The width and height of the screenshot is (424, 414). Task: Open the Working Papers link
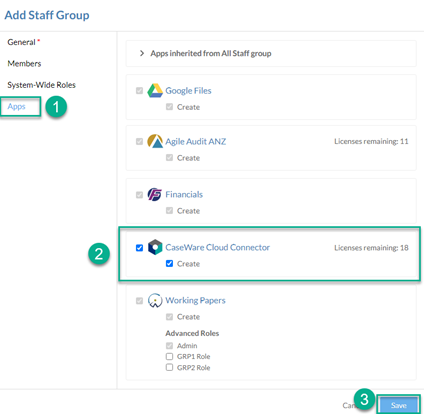[x=195, y=300]
